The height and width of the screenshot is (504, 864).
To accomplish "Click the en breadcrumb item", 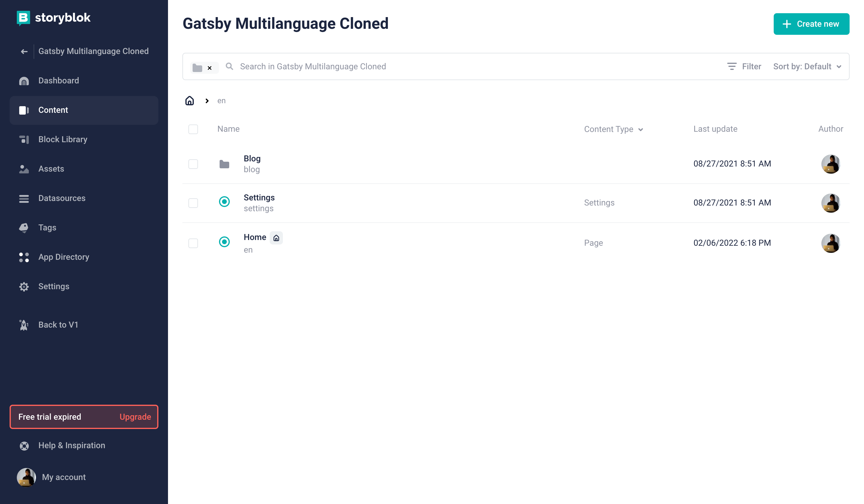I will tap(221, 101).
